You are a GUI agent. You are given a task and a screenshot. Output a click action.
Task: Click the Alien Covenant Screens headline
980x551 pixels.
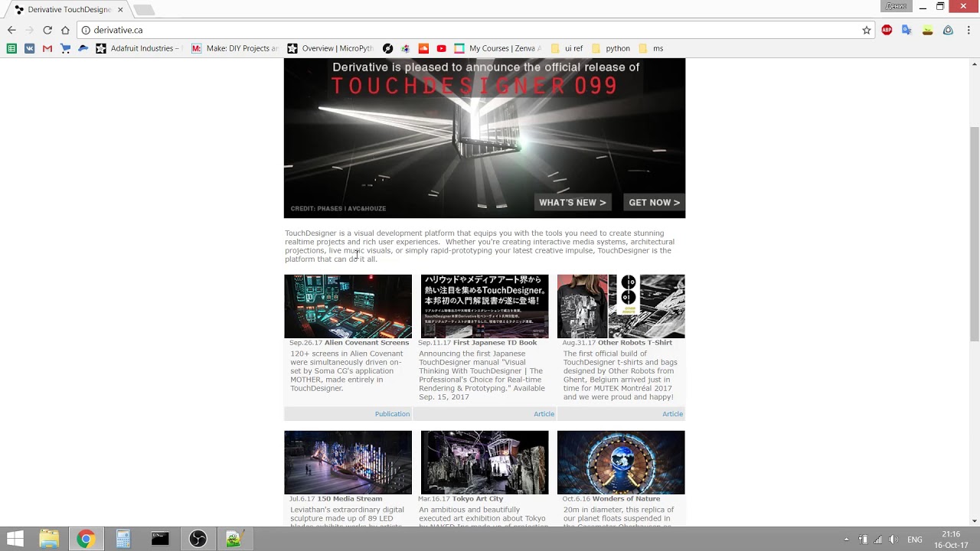[x=367, y=343]
